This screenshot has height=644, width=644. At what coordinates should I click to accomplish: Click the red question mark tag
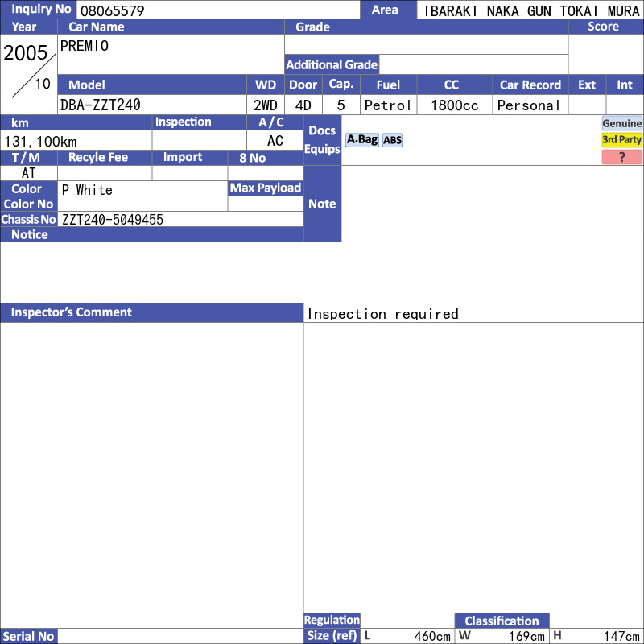[621, 157]
